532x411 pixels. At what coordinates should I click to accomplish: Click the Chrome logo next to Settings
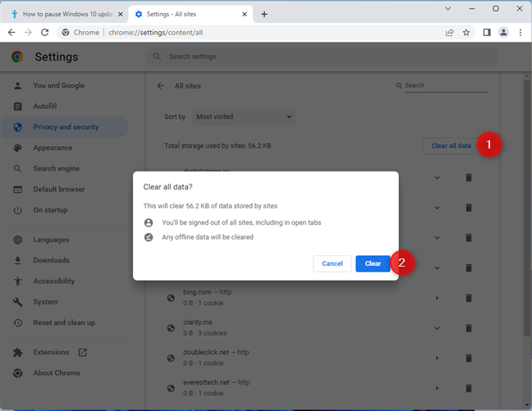pyautogui.click(x=17, y=57)
